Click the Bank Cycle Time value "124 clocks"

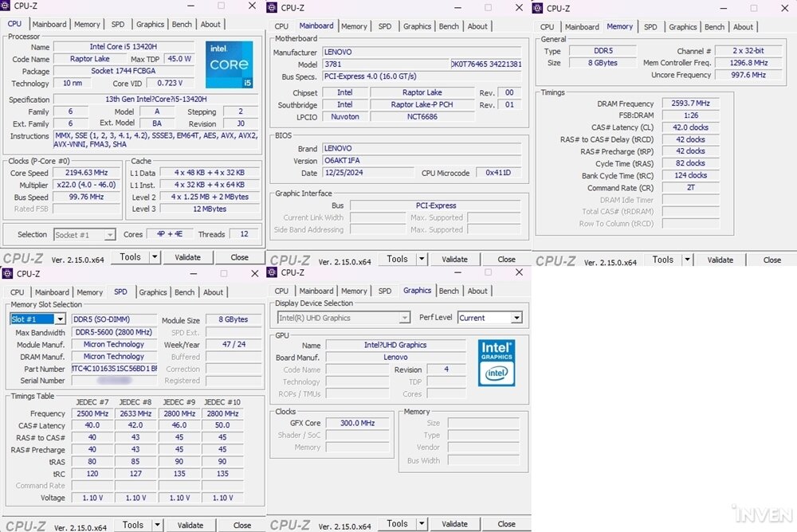(690, 175)
